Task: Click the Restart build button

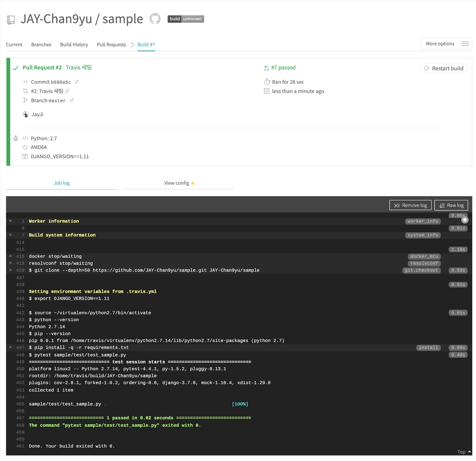Action: [444, 68]
